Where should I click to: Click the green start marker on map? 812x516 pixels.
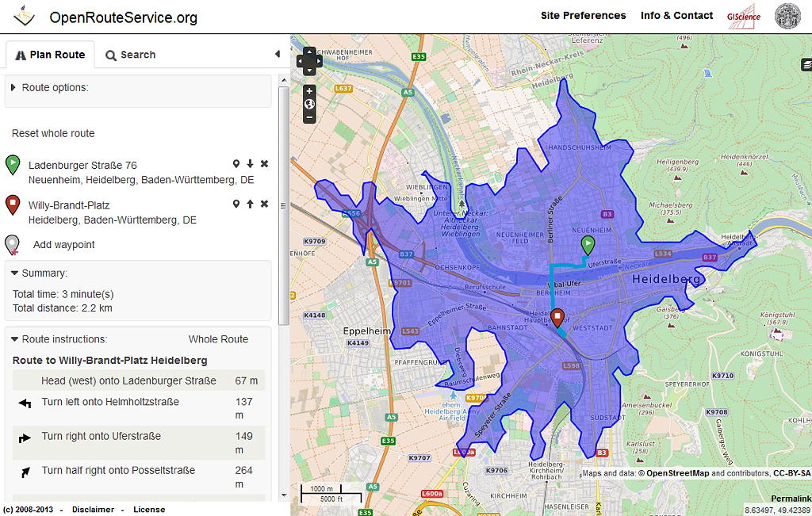pyautogui.click(x=588, y=245)
